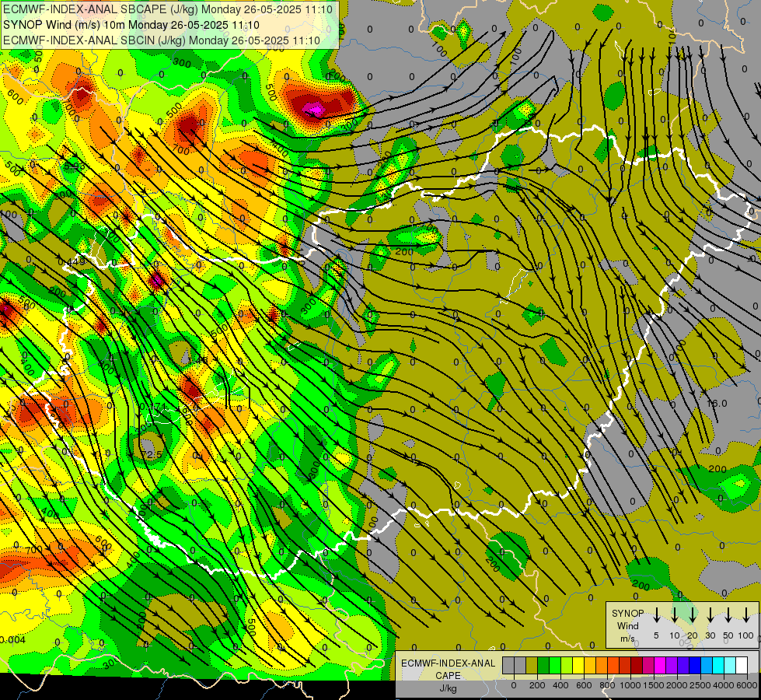Viewport: 761px width, 700px height.
Task: Click the '2000' tick label on CAPE scale
Action: (x=677, y=685)
